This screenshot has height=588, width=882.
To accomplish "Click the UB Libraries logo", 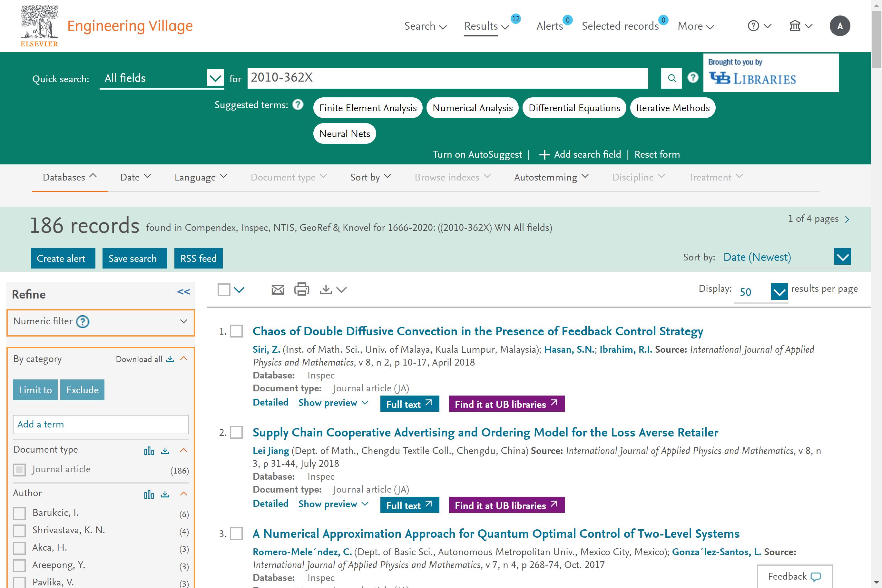I will click(752, 78).
